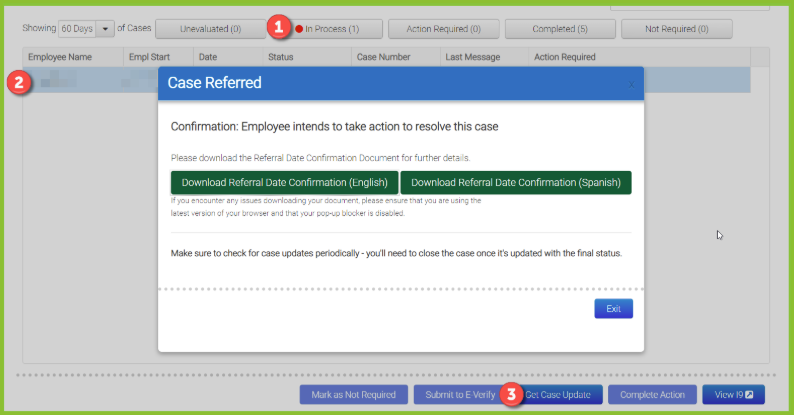Open the In Process (1) tab
Screen dimensions: 794x415
pyautogui.click(x=332, y=29)
